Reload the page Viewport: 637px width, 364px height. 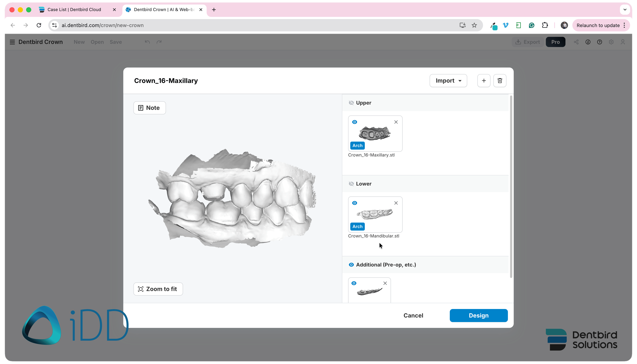point(39,25)
